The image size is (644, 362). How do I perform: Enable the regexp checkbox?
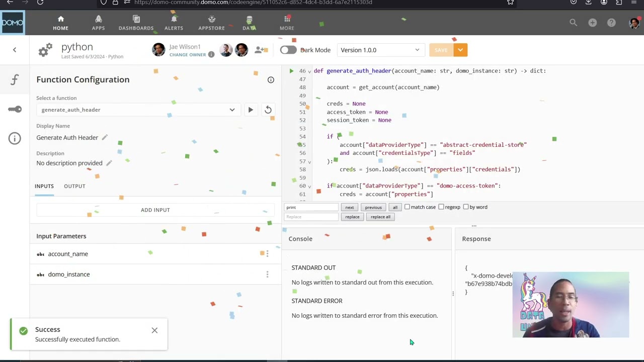[441, 207]
